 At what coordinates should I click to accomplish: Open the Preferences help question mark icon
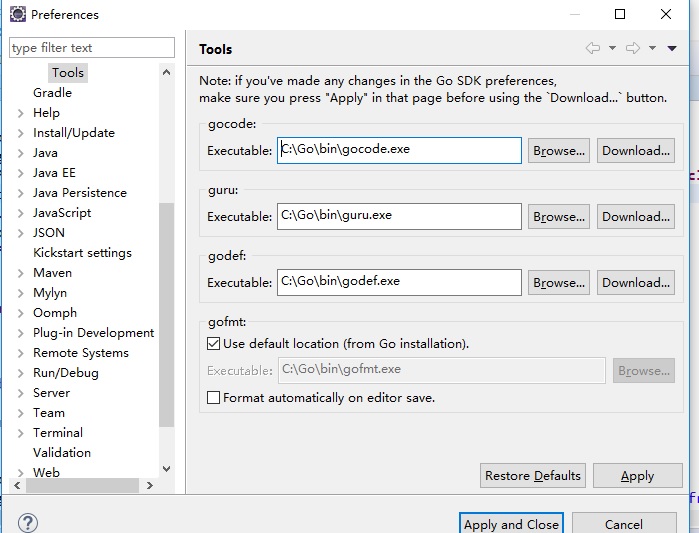point(28,523)
